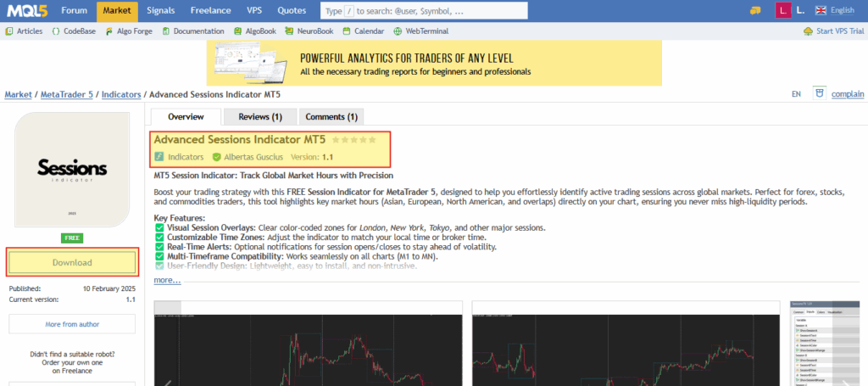Click the Sessions indicator product logo
868x386 pixels.
click(x=72, y=170)
